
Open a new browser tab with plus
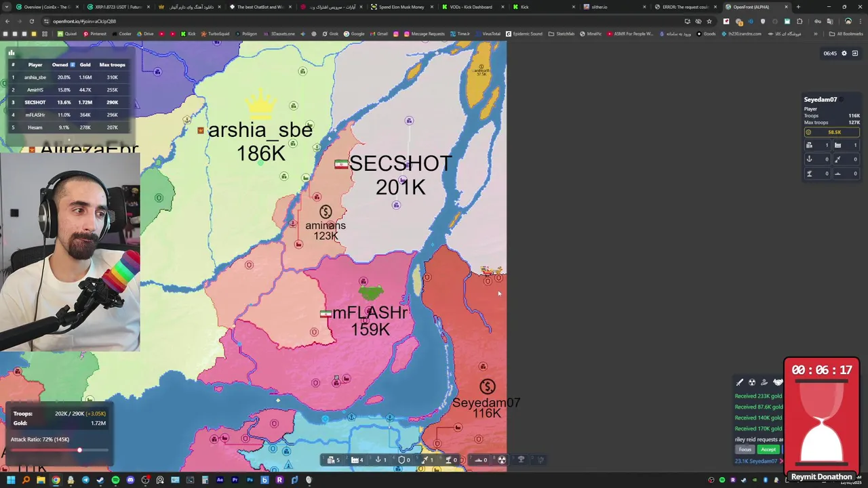point(798,7)
